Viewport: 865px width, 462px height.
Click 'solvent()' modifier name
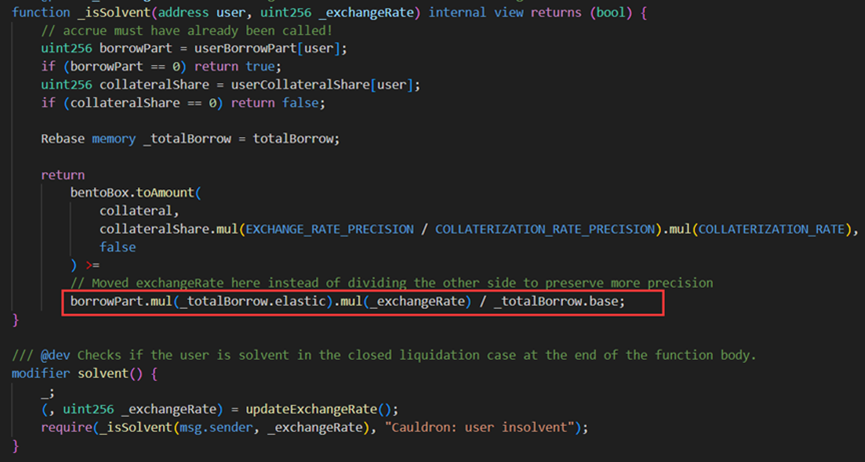tap(110, 374)
